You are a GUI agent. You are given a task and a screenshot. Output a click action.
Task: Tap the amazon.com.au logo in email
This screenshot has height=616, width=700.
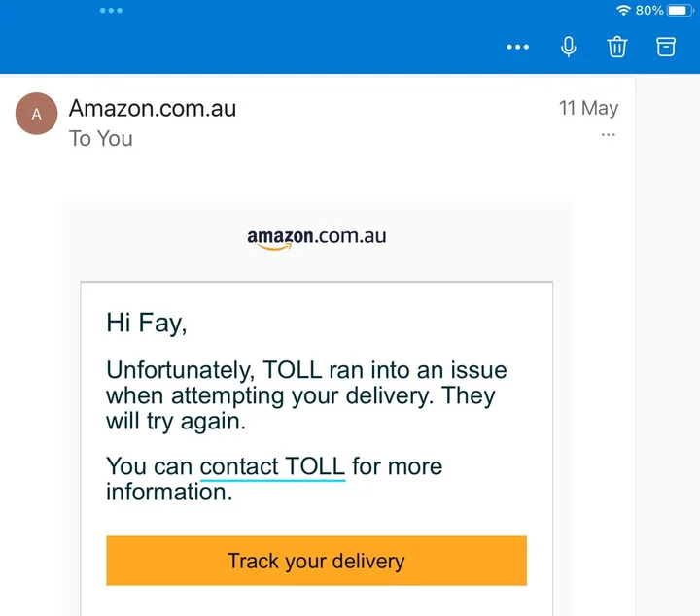(316, 238)
